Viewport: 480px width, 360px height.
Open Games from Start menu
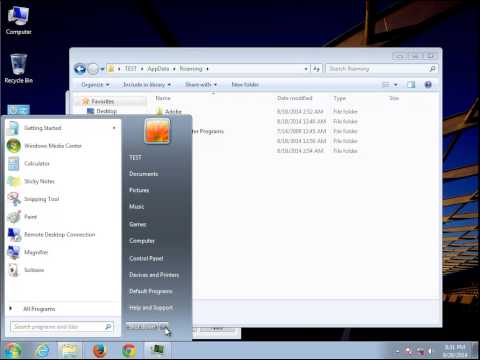tap(138, 224)
